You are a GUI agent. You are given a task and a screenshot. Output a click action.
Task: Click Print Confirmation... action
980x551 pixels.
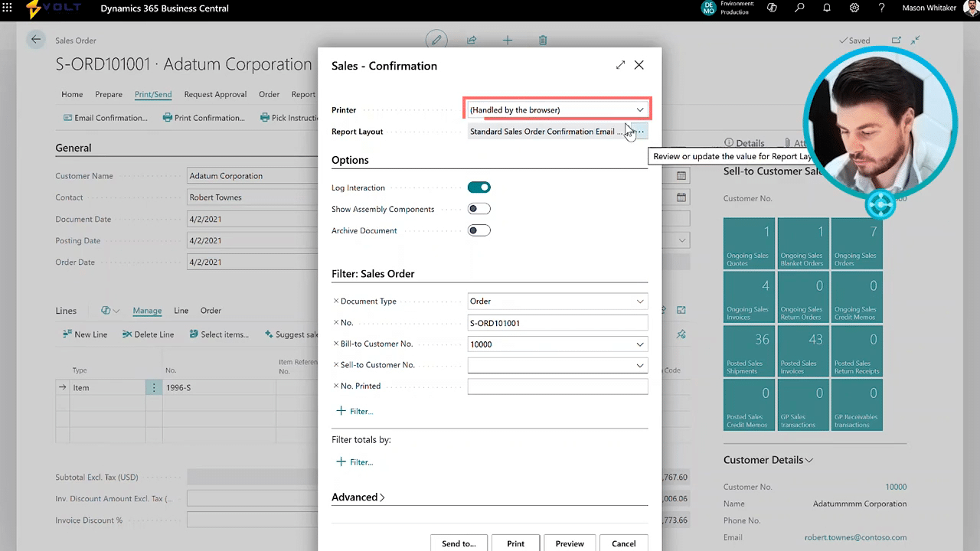(x=204, y=118)
